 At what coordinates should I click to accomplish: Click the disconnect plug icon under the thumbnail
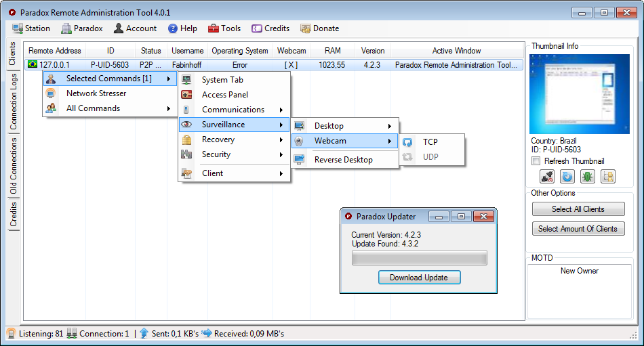coord(547,177)
